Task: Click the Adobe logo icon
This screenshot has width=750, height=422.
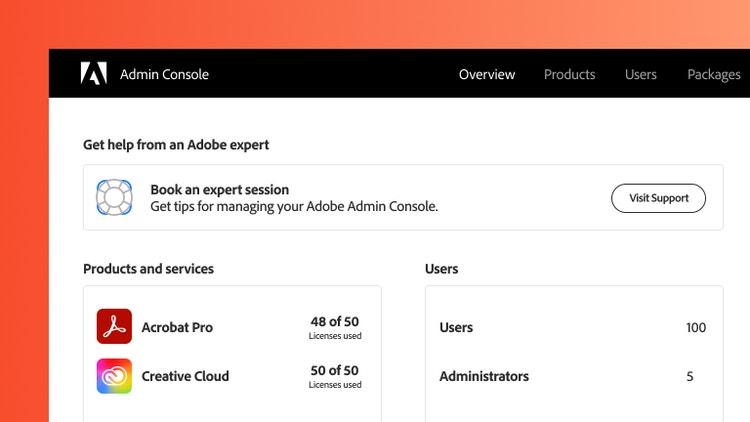Action: (x=93, y=74)
